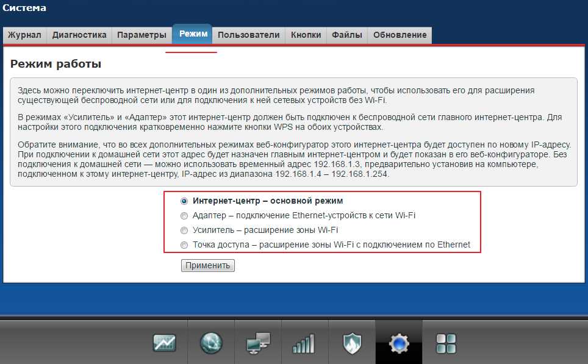
Task: Switch to the Режим tab
Action: pyautogui.click(x=193, y=34)
